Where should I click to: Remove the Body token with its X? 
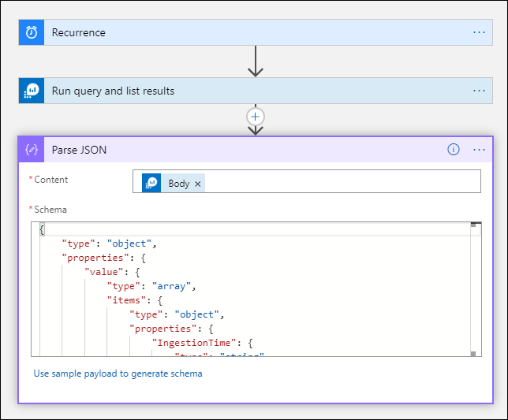pos(198,184)
